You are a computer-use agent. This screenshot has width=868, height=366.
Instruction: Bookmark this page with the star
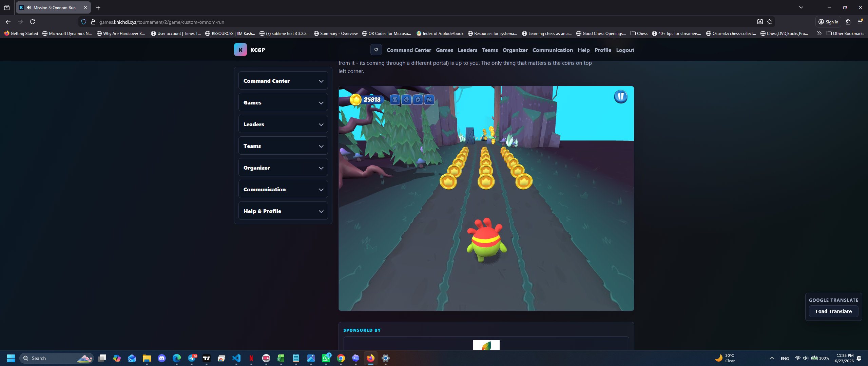770,22
